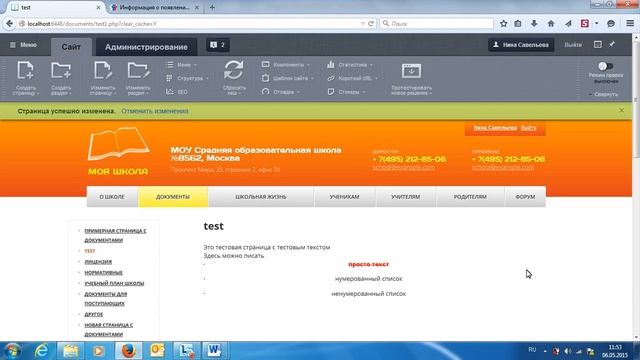Open the SEO tool in the panel
This screenshot has height=360, width=640.
point(177,92)
